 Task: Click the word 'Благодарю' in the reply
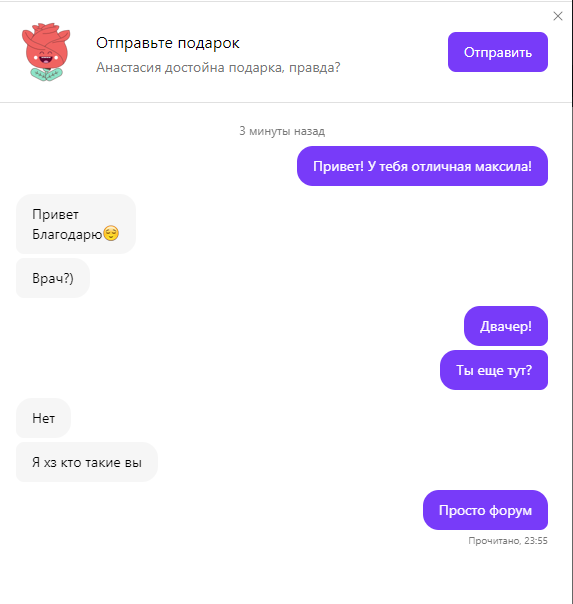point(67,234)
